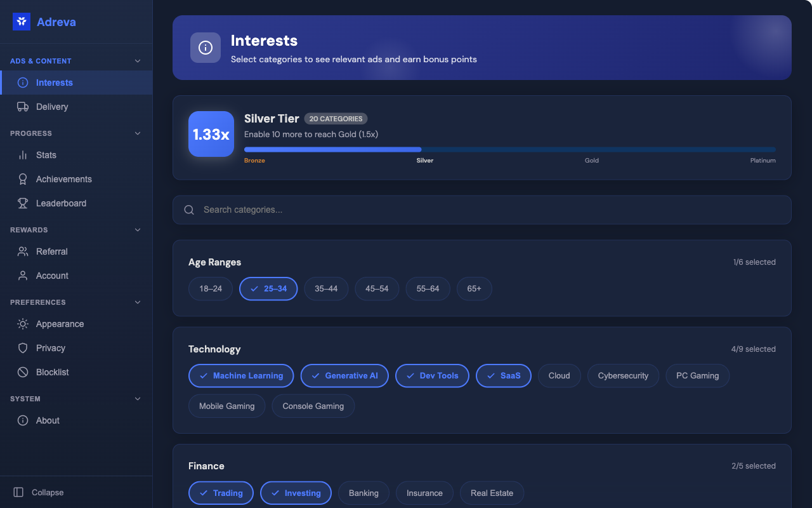Screen dimensions: 812x508
Task: Open Delivery via its truck icon
Action: click(23, 107)
